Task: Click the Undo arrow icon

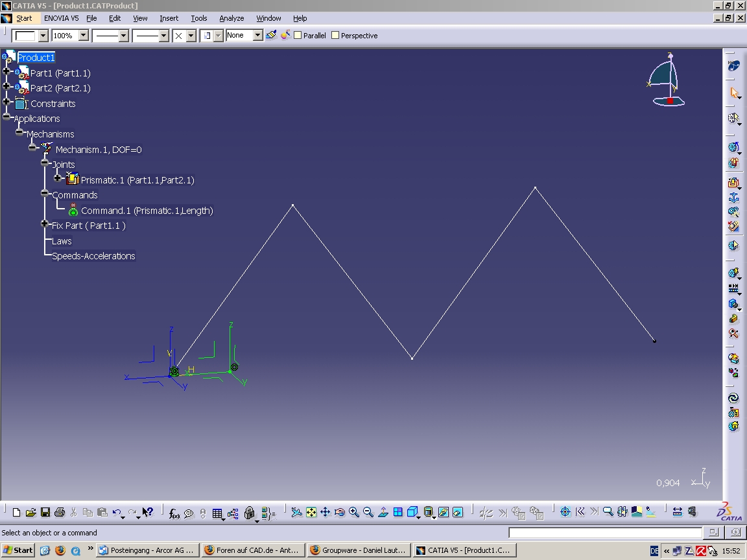Action: point(117,513)
